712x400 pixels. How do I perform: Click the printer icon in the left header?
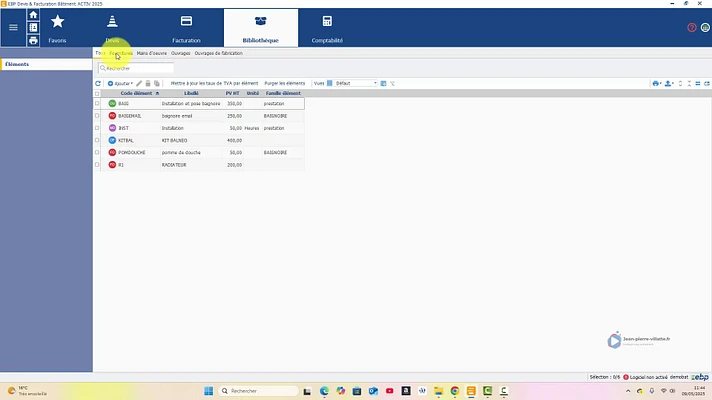(33, 40)
